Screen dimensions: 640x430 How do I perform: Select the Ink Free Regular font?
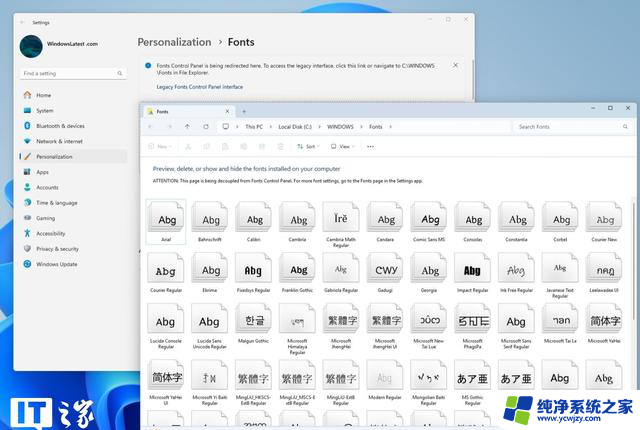coord(516,273)
